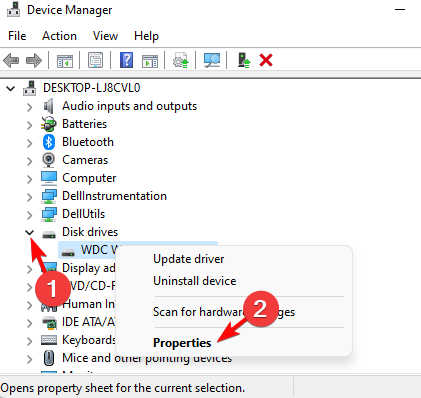Minimize the Device Manager window
Image resolution: width=421 pixels, height=398 pixels.
[x=400, y=10]
